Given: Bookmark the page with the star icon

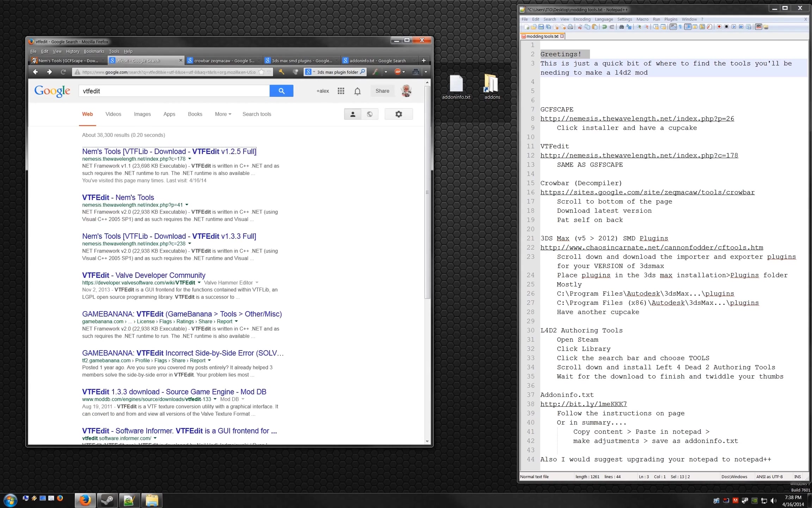Looking at the screenshot, I should [x=261, y=72].
